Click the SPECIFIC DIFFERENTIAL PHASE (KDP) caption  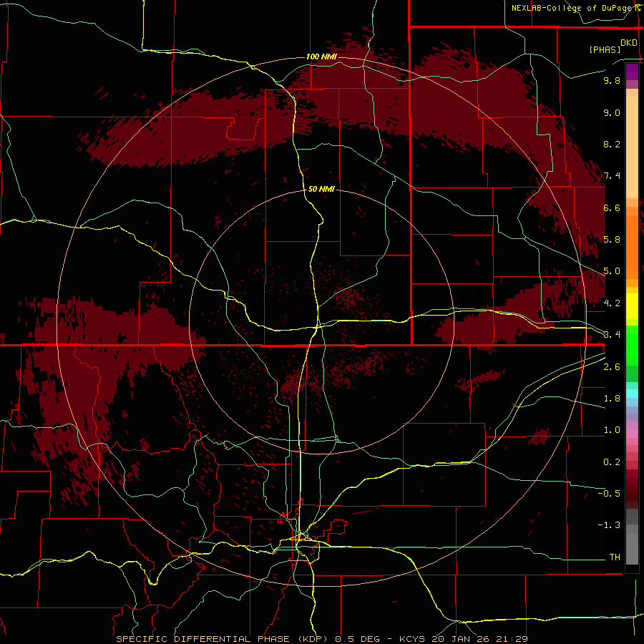tap(222, 639)
